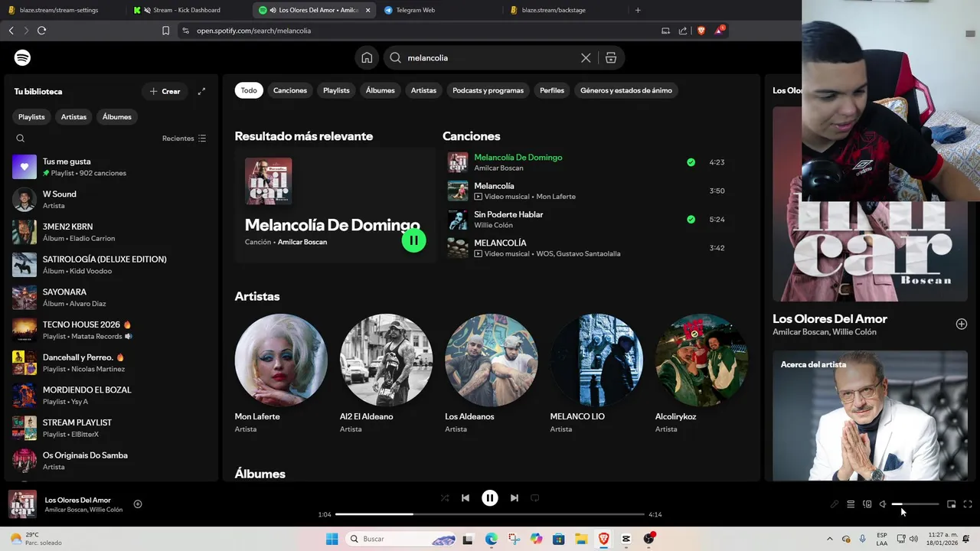Open the miniplayer icon
The image size is (980, 551).
tap(952, 504)
